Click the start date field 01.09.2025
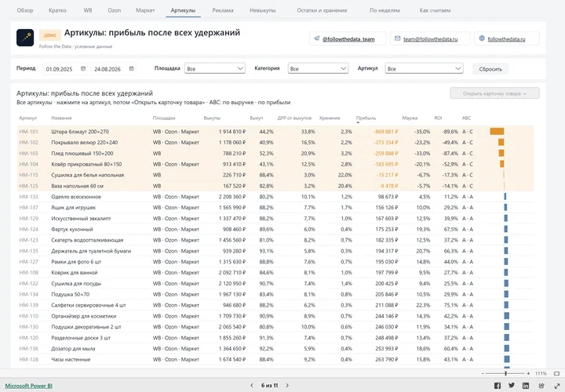The width and height of the screenshot is (565, 392). pos(65,69)
